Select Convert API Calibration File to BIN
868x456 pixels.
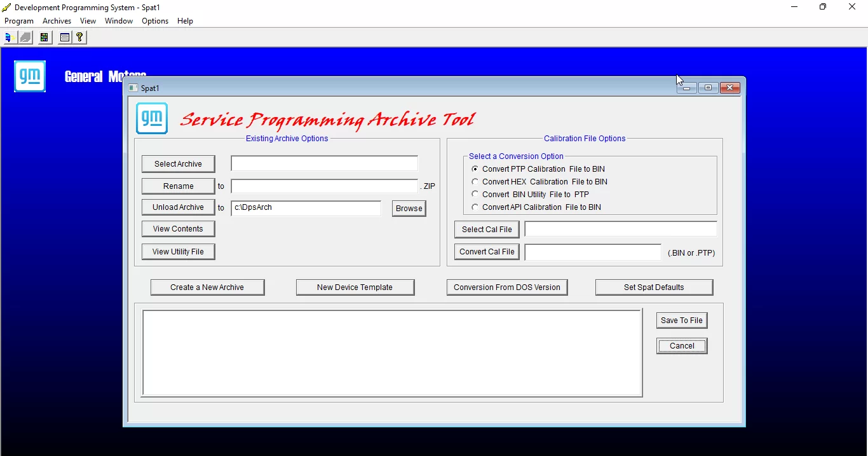(x=475, y=207)
